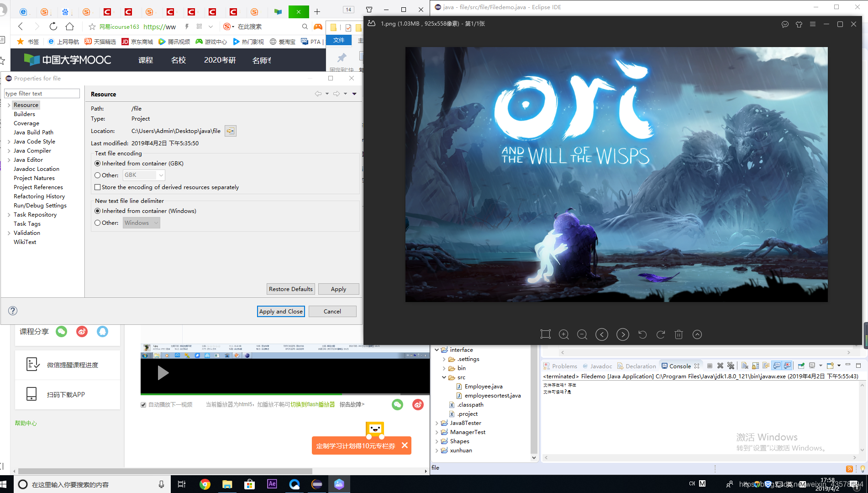Terminate the running program in the Console
Image resolution: width=868 pixels, height=493 pixels.
point(710,366)
